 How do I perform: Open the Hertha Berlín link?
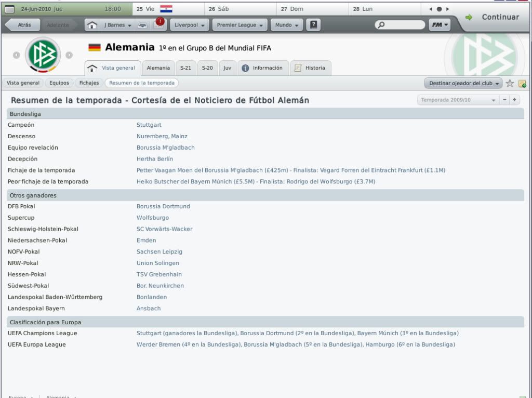point(155,159)
